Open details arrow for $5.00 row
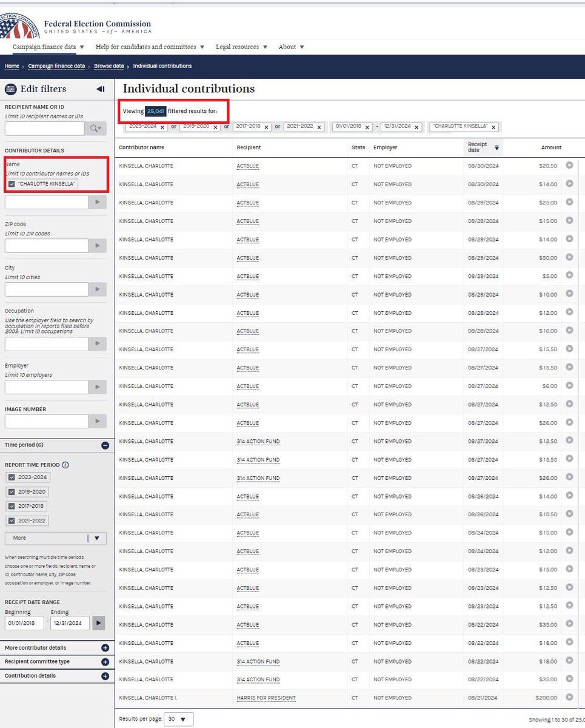The width and height of the screenshot is (585, 728). pyautogui.click(x=569, y=275)
